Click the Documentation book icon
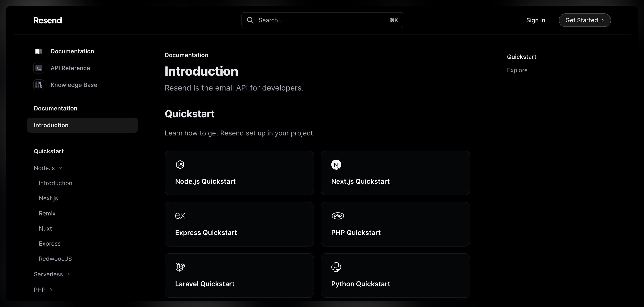The width and height of the screenshot is (644, 307). tap(39, 51)
